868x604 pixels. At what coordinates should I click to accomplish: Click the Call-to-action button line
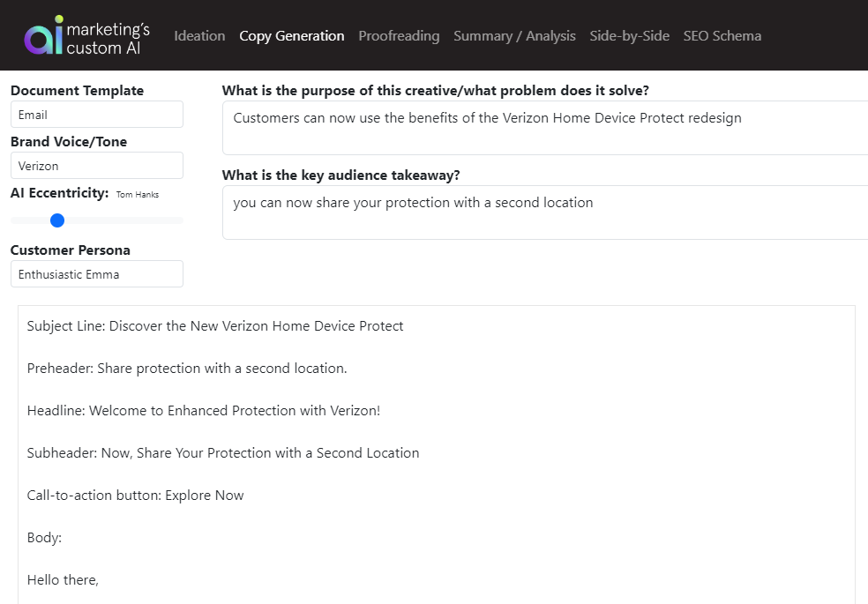[x=135, y=495]
